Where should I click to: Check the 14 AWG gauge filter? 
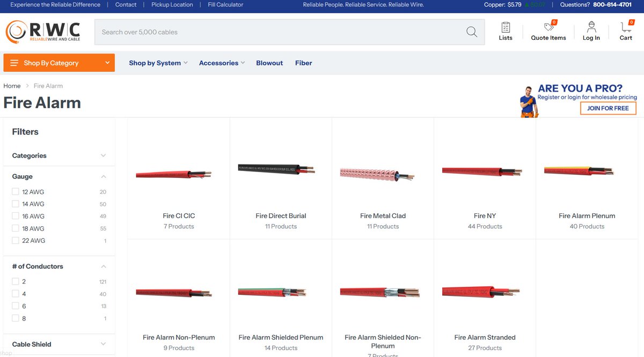pos(16,204)
